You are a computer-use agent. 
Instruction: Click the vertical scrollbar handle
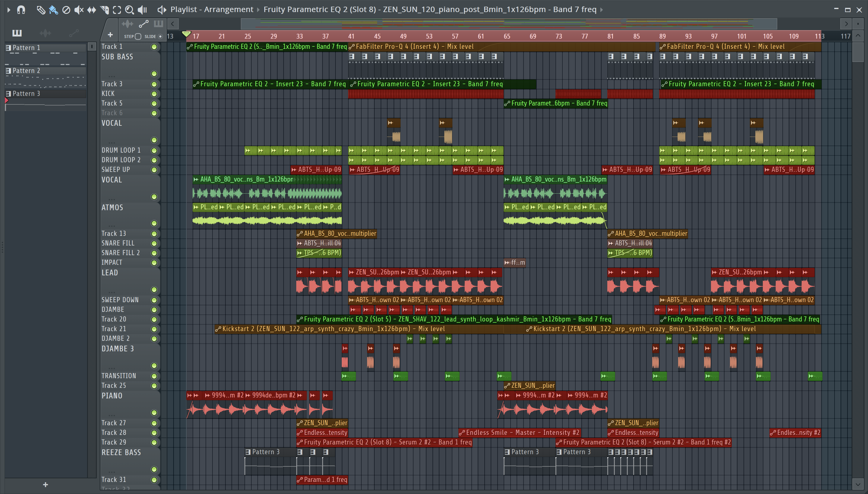click(858, 52)
